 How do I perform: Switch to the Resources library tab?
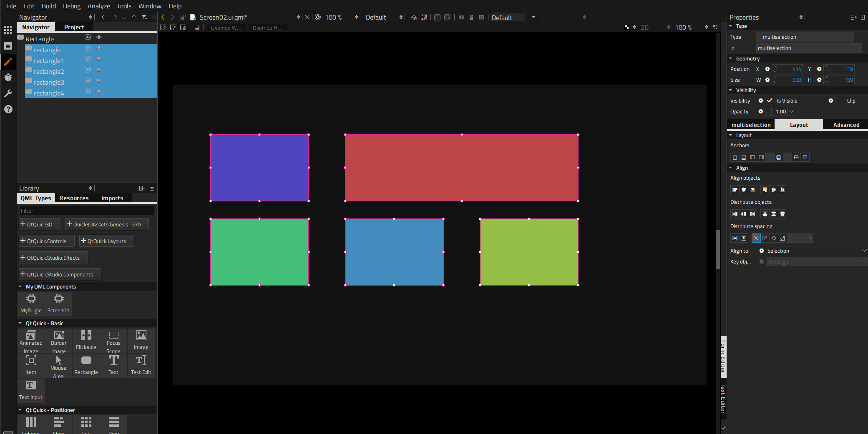[x=74, y=198]
